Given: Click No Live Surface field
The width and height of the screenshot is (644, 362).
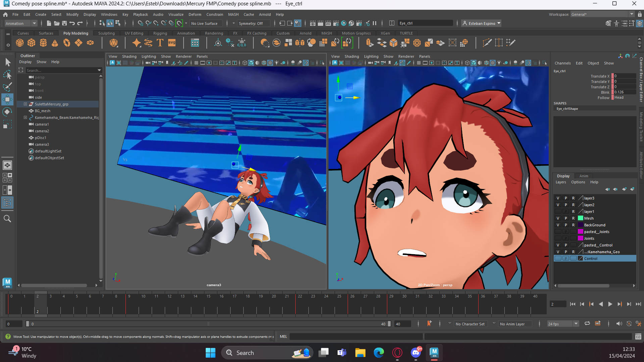Looking at the screenshot, I should [x=206, y=24].
